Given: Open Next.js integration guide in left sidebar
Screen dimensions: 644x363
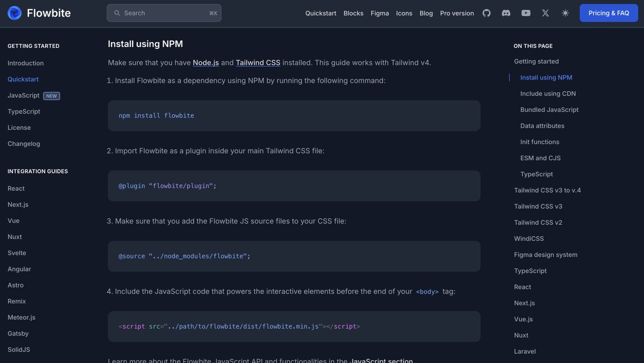Looking at the screenshot, I should (18, 205).
